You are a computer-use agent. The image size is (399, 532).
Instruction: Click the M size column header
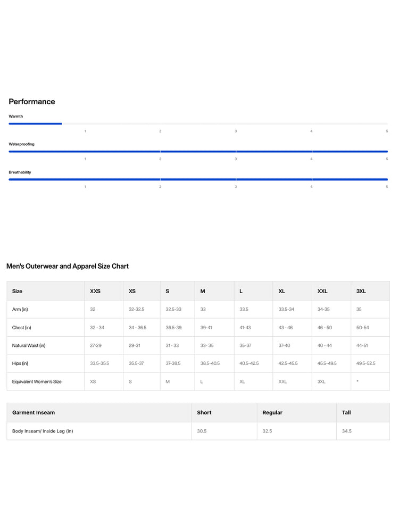click(x=203, y=291)
